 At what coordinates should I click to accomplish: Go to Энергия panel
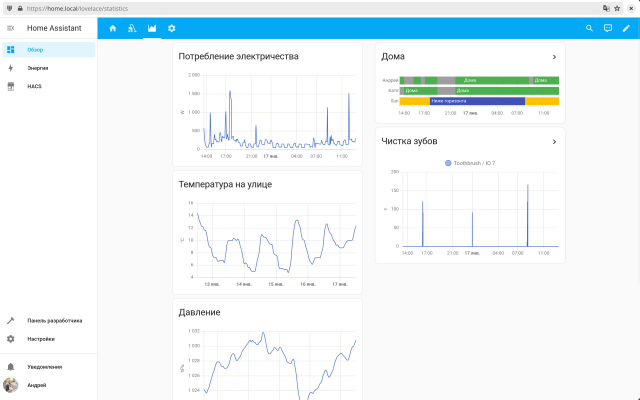click(38, 68)
